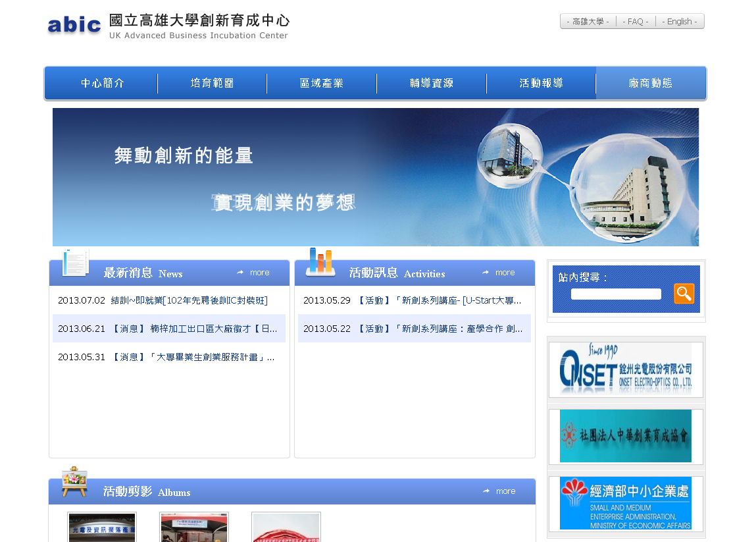
Task: Open the 經濟部中小企業處 banner
Action: (626, 503)
